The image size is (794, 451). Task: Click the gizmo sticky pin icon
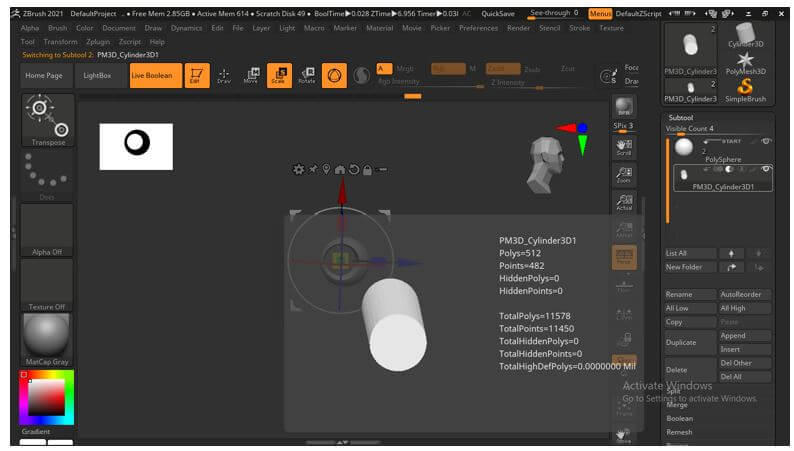[x=313, y=170]
